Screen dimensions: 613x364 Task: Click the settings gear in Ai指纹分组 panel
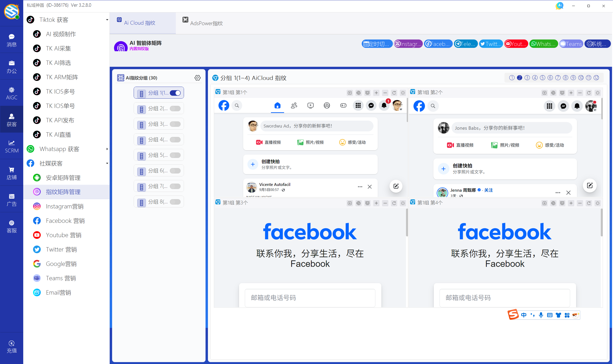[197, 78]
